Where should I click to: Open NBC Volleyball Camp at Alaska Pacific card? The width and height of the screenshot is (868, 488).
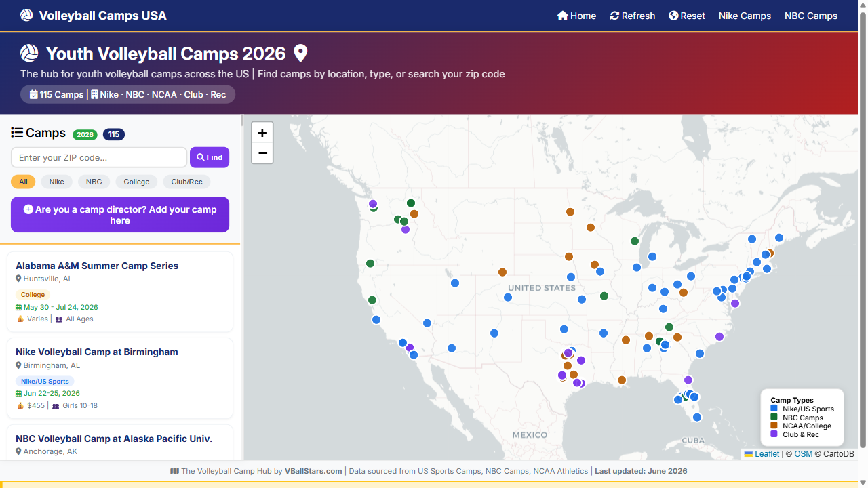click(x=120, y=443)
